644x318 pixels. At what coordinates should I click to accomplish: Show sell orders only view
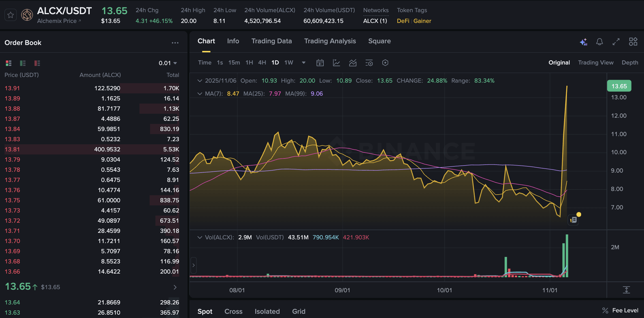click(37, 63)
